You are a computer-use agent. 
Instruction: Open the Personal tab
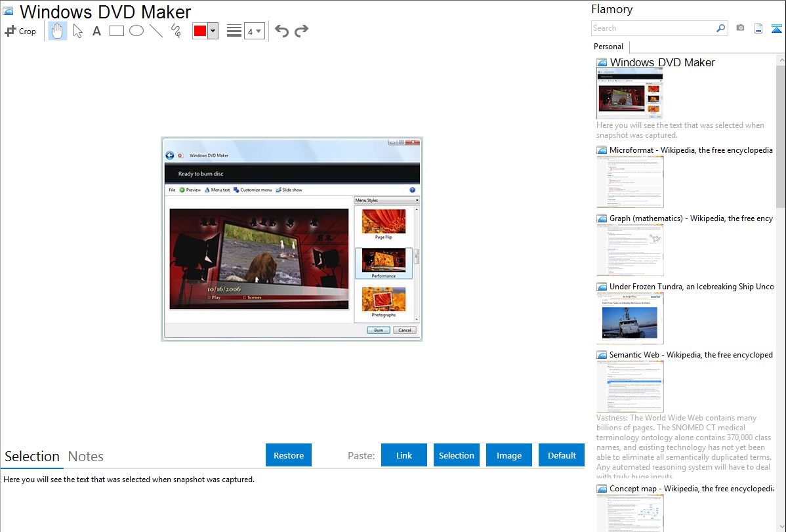tap(608, 47)
